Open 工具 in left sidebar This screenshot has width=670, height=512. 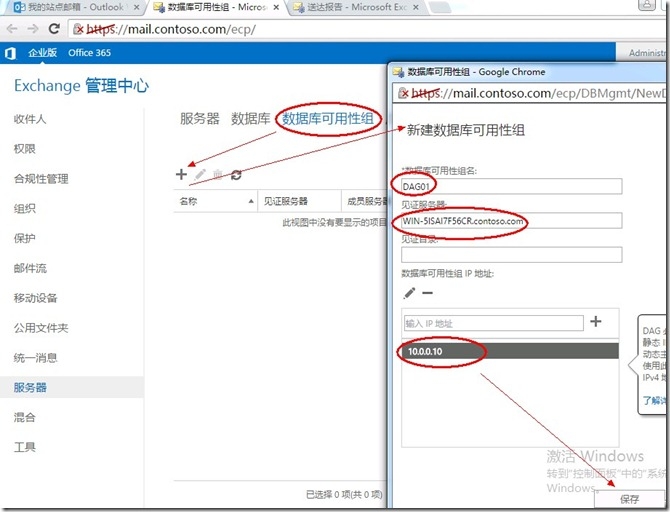tap(24, 447)
